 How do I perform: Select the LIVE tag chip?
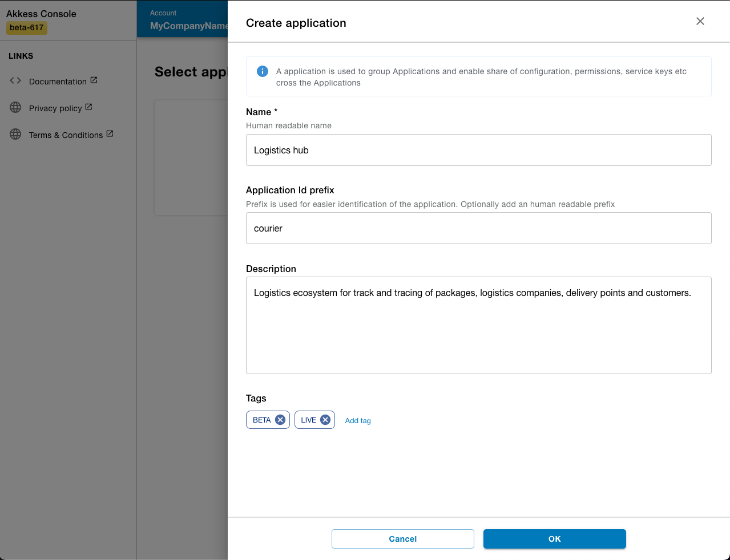point(310,420)
